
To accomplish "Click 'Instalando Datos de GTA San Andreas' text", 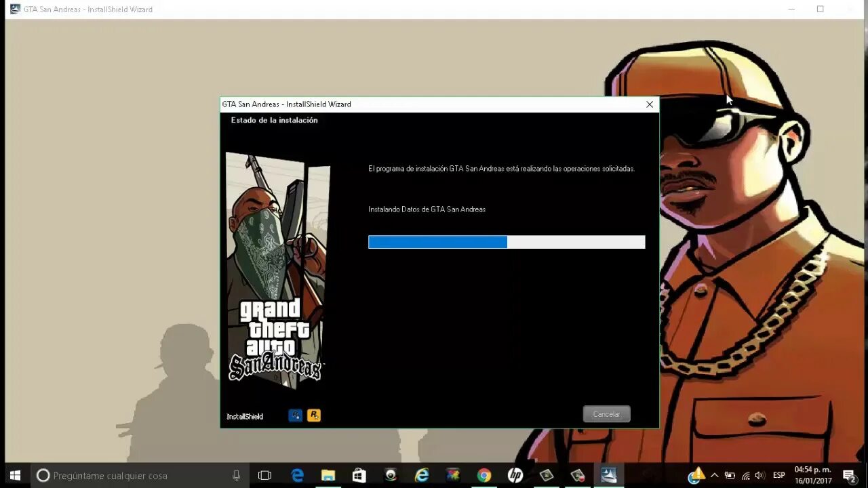I will click(427, 209).
